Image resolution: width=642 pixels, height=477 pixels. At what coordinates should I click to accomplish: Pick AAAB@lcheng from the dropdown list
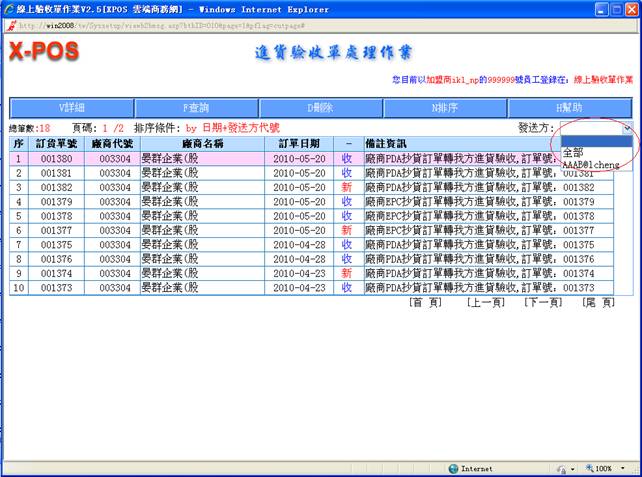[591, 165]
